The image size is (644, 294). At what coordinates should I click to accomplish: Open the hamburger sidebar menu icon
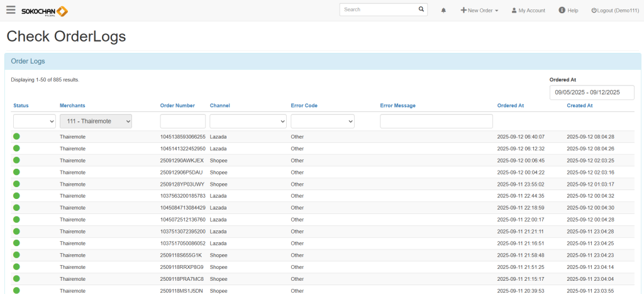coord(11,10)
